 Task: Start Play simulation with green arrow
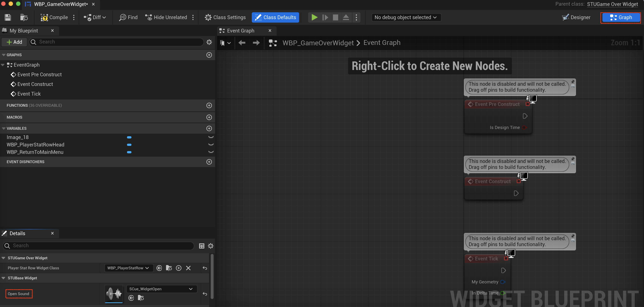[x=314, y=17]
